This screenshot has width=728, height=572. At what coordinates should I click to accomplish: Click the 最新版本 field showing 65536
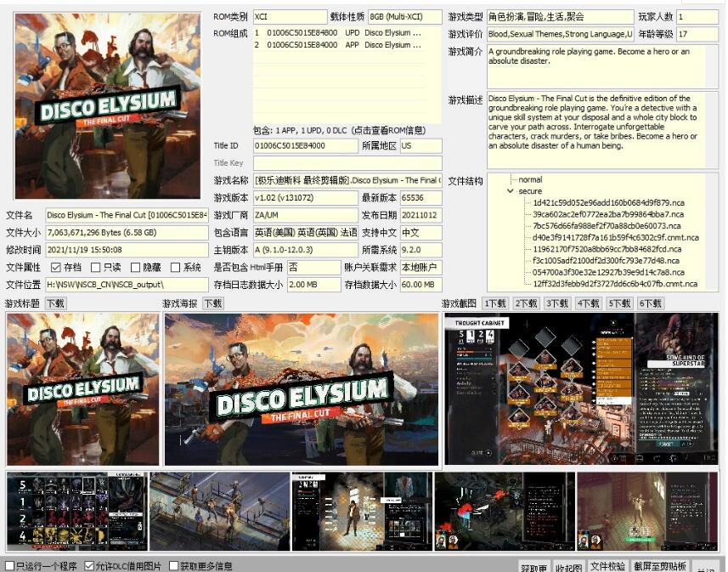click(420, 198)
